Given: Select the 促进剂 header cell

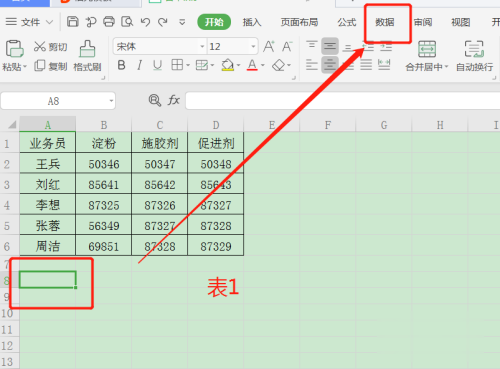Looking at the screenshot, I should coord(216,143).
